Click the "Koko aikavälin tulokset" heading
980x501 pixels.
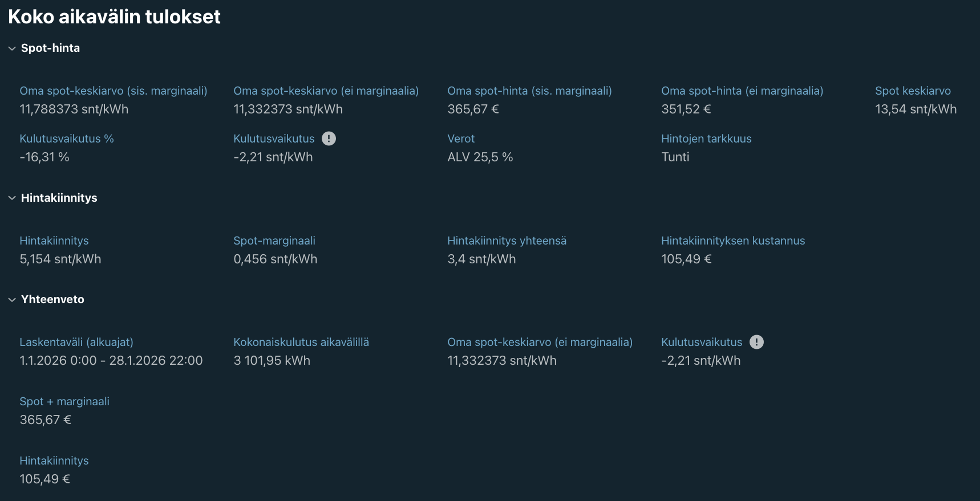tap(114, 17)
